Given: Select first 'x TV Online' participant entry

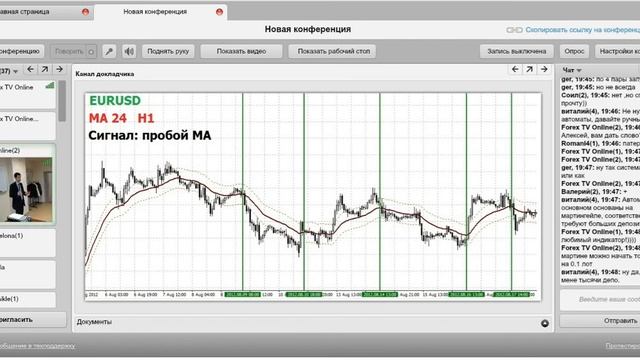Looking at the screenshot, I should pos(27,95).
